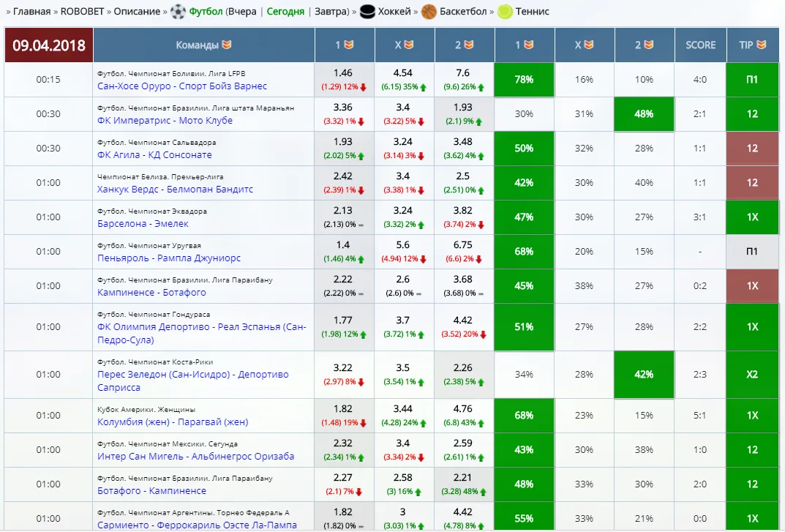785x532 pixels.
Task: Sort odds X column arrow icon
Action: 409,45
